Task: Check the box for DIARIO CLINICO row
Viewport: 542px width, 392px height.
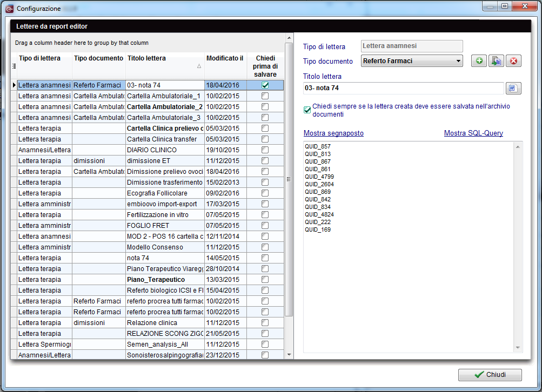Action: pyautogui.click(x=265, y=150)
